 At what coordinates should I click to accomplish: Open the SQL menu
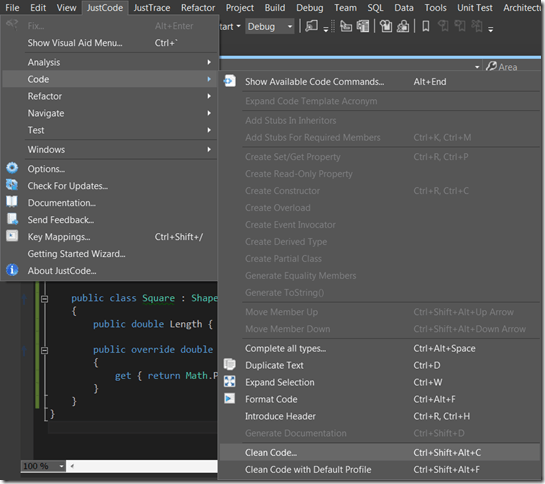pyautogui.click(x=375, y=8)
